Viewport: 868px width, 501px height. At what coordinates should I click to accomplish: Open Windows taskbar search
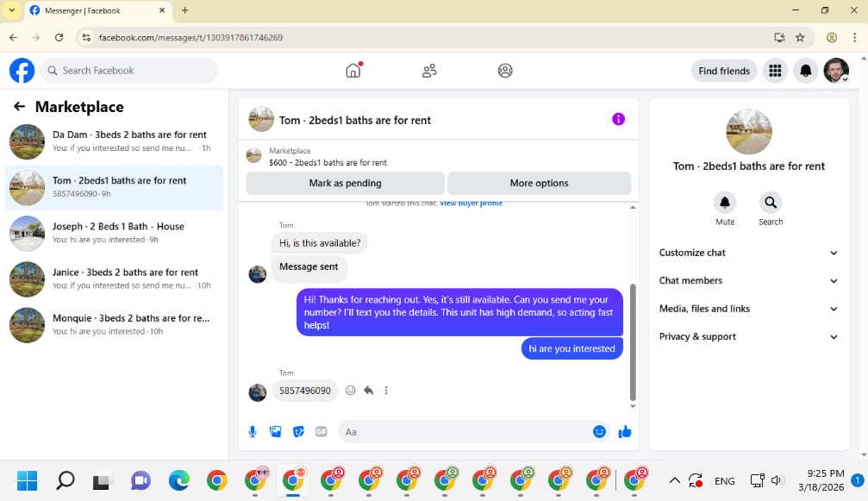[x=66, y=480]
